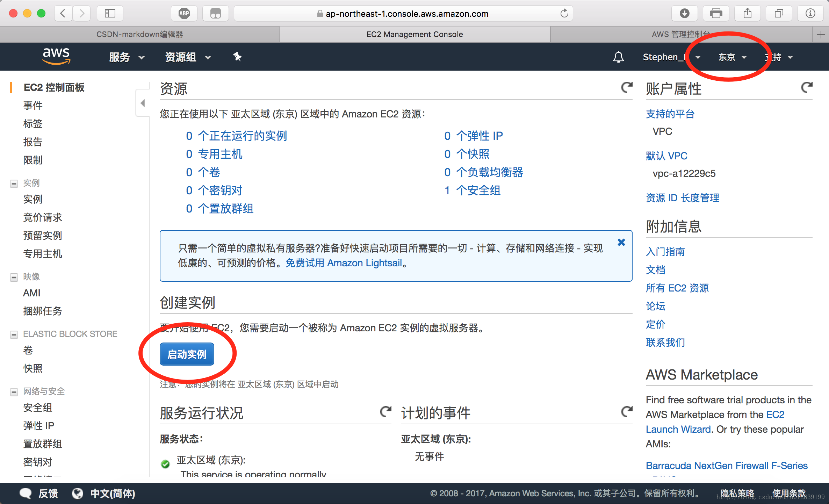829x504 pixels.
Task: Click the 反馈 feedback speech bubble icon
Action: coord(26,493)
